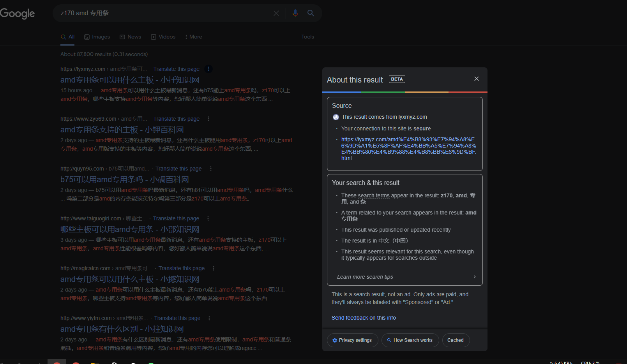Image resolution: width=627 pixels, height=364 pixels.
Task: Close the About this result panel
Action: coord(476,79)
